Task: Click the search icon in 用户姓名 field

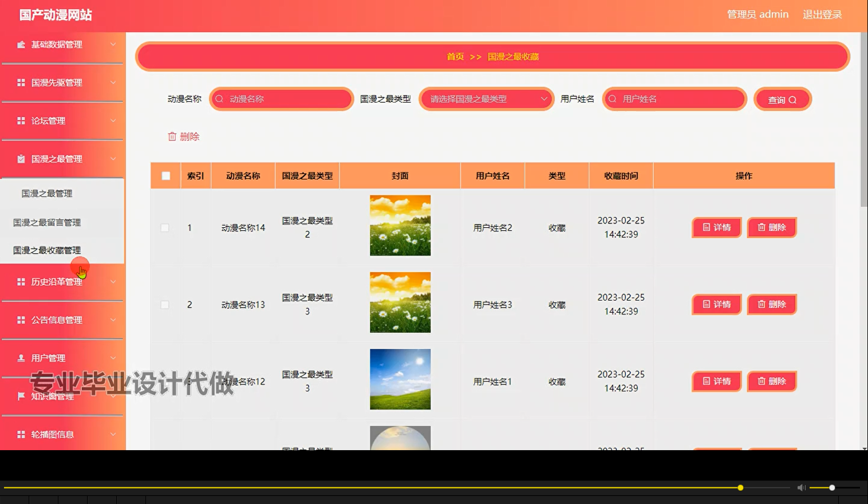Action: (612, 99)
